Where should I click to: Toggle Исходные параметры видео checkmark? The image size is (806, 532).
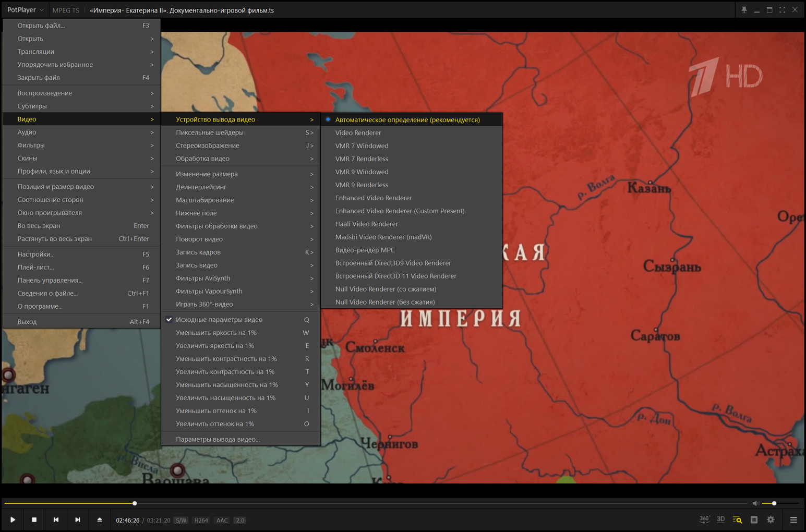tap(240, 320)
